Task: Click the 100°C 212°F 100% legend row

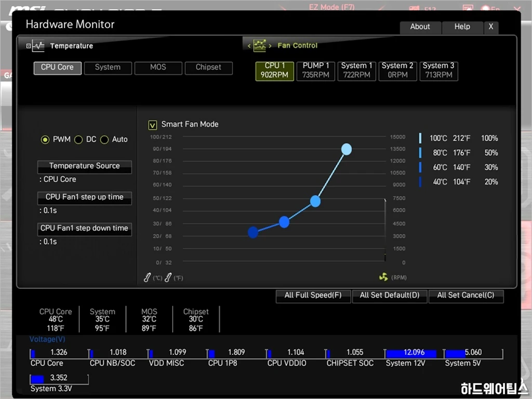Action: click(x=459, y=138)
